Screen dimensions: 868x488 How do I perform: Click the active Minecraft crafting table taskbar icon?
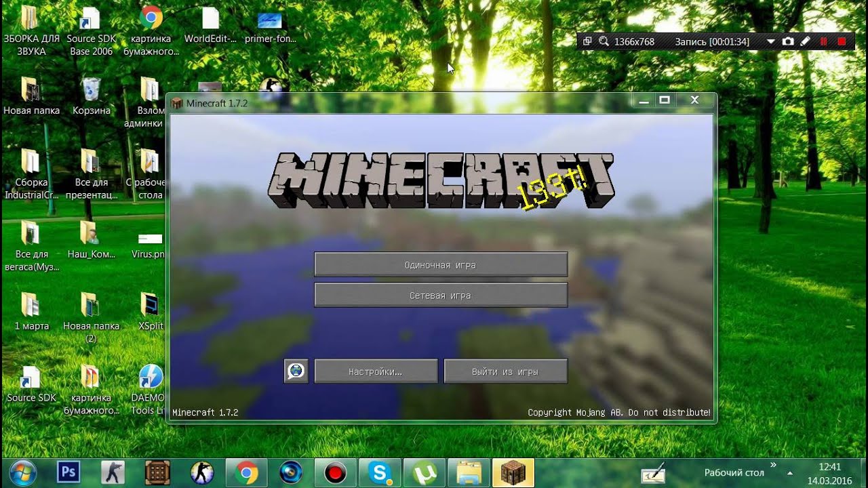513,472
